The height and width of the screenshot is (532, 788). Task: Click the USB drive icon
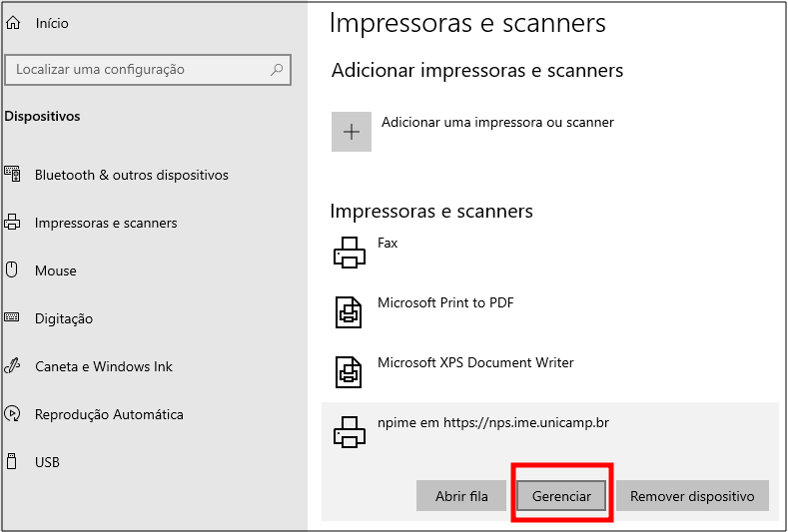click(12, 461)
